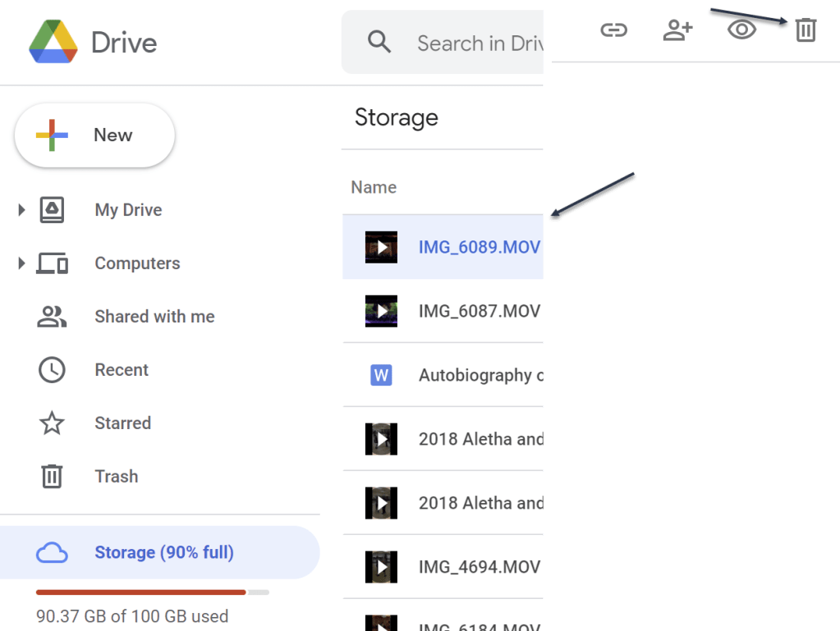Image resolution: width=840 pixels, height=631 pixels.
Task: Open the Starred section
Action: pos(122,423)
